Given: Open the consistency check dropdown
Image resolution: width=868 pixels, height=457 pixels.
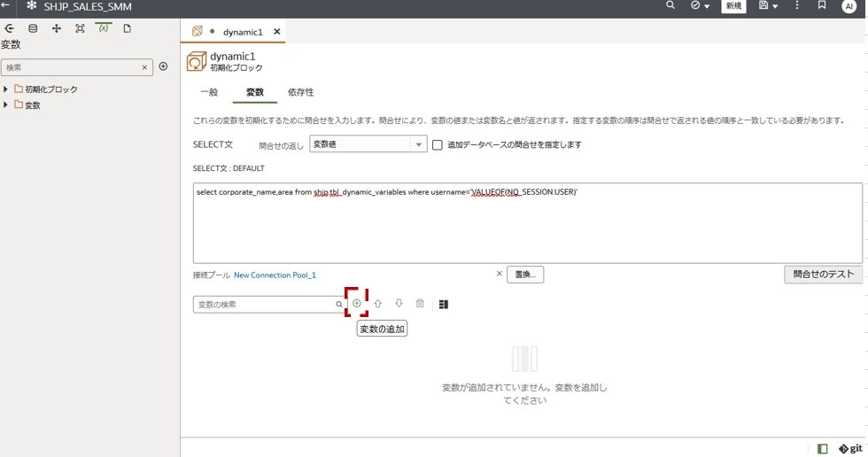Looking at the screenshot, I should point(701,5).
